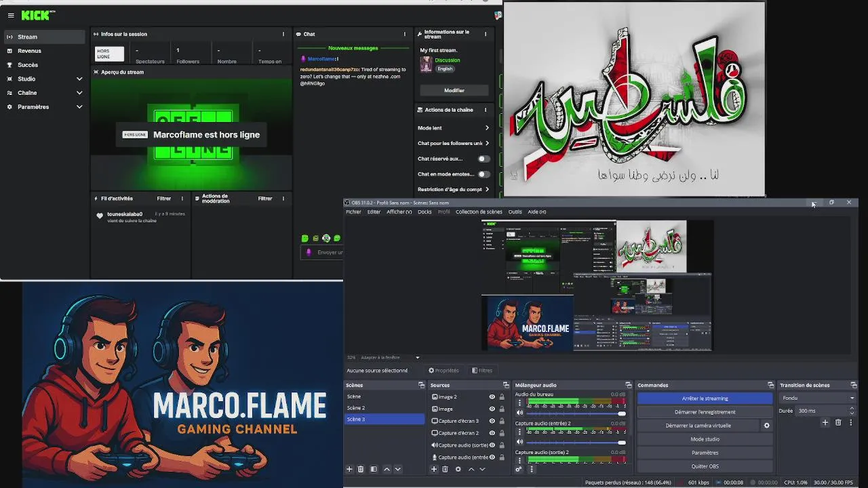Open the Kick hamburger menu

tap(11, 16)
